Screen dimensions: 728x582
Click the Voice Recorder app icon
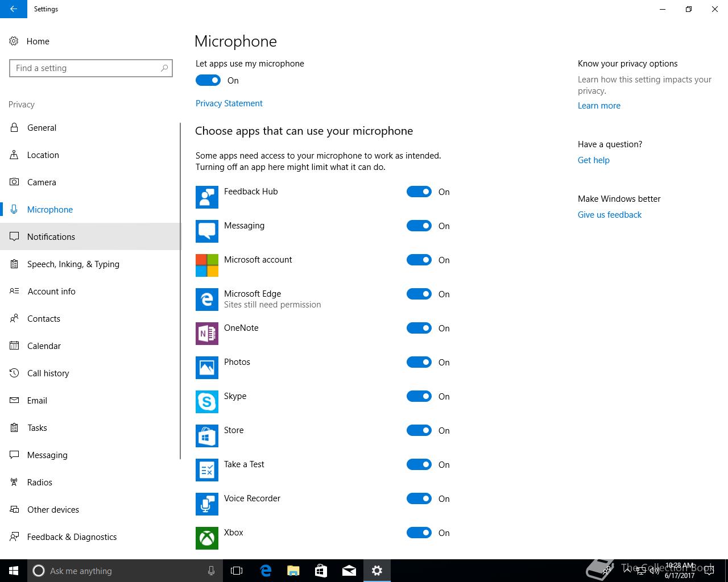[207, 504]
